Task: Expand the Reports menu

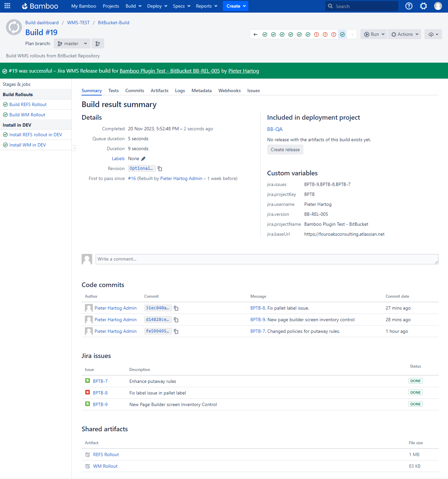Action: click(207, 6)
